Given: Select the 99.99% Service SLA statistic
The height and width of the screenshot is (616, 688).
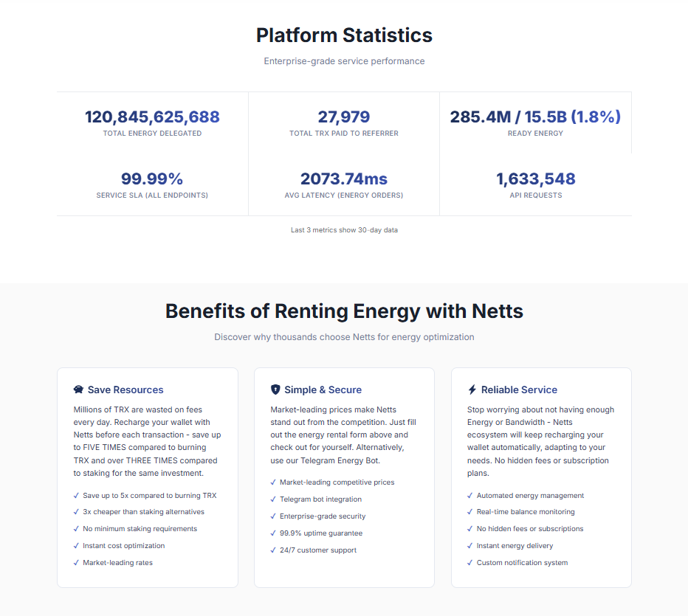Looking at the screenshot, I should coord(152,179).
